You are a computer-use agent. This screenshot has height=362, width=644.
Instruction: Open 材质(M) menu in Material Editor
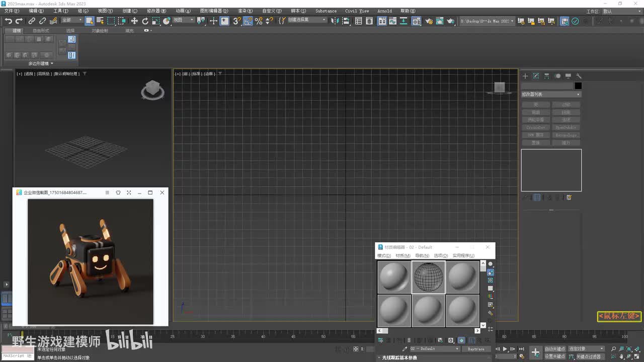click(x=403, y=255)
